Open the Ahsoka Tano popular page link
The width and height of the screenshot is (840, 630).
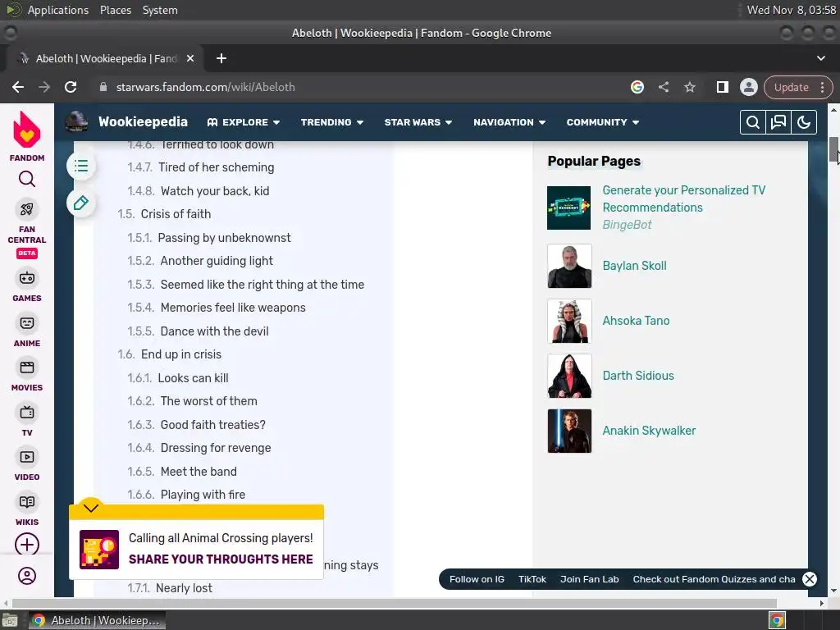[636, 321]
